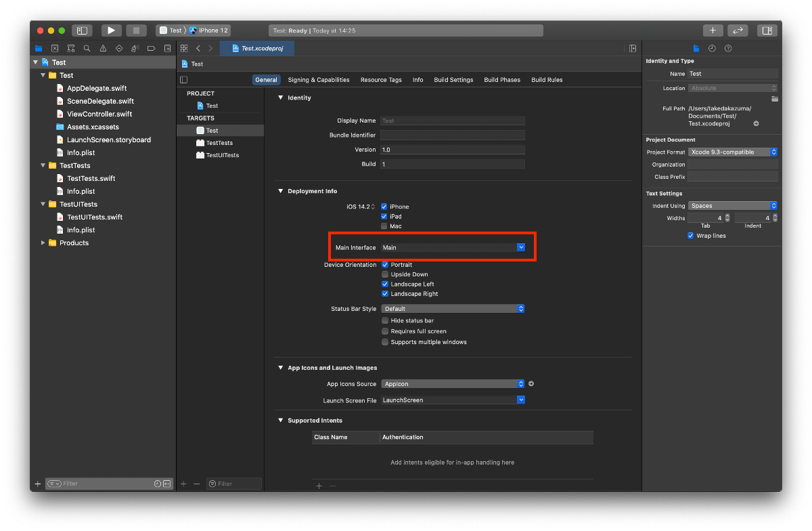Viewport: 812px width, 531px height.
Task: Open Indent Using dropdown
Action: coord(733,206)
